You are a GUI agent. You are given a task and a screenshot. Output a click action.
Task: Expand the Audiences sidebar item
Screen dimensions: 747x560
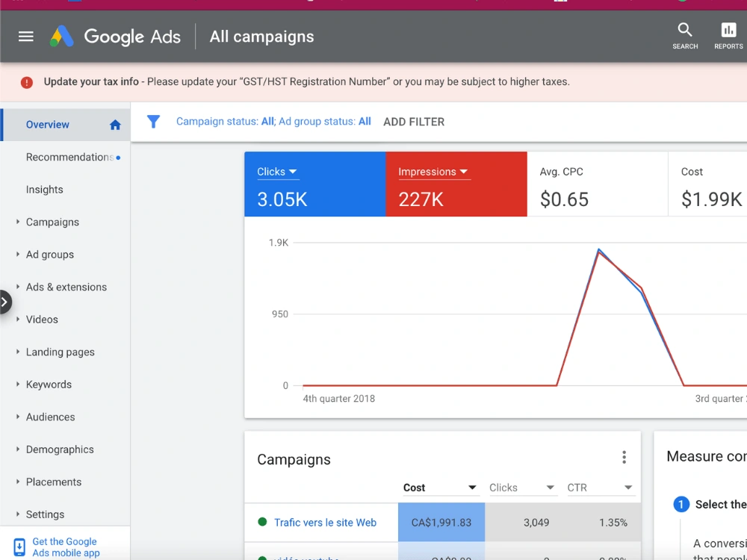coord(18,417)
